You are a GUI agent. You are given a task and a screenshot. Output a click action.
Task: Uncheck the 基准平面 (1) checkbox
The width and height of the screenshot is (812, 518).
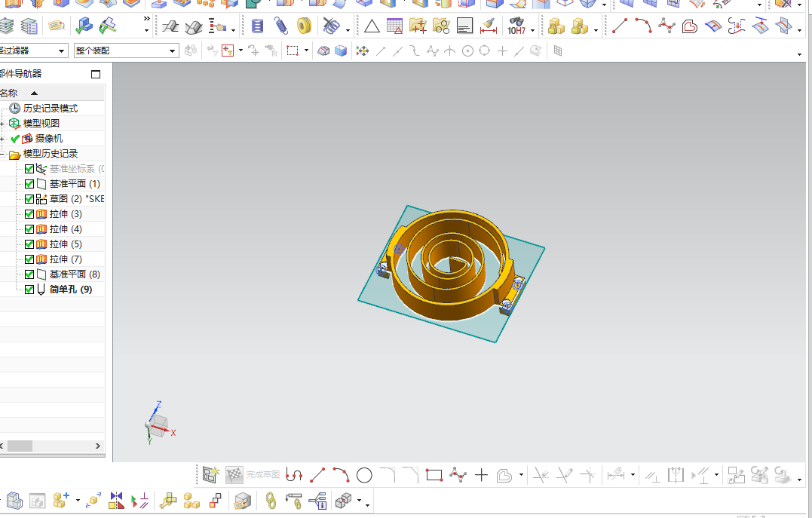pos(29,184)
